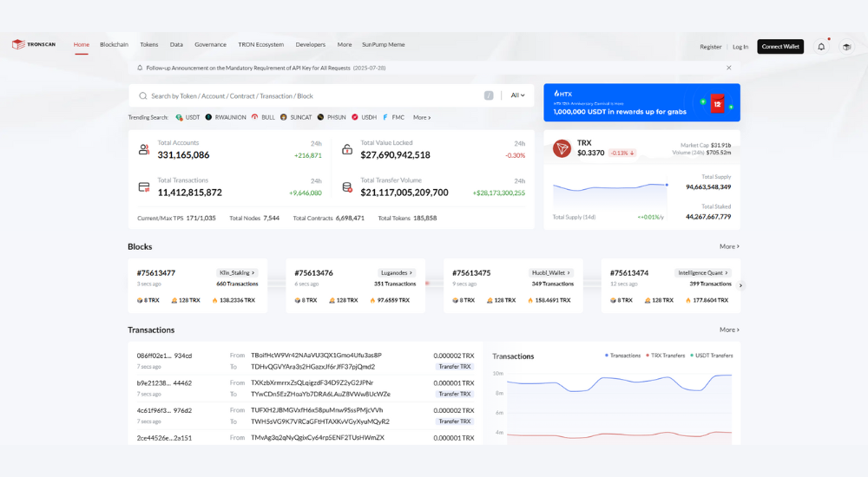Click the USDT trending token icon
This screenshot has width=868, height=477.
click(179, 117)
